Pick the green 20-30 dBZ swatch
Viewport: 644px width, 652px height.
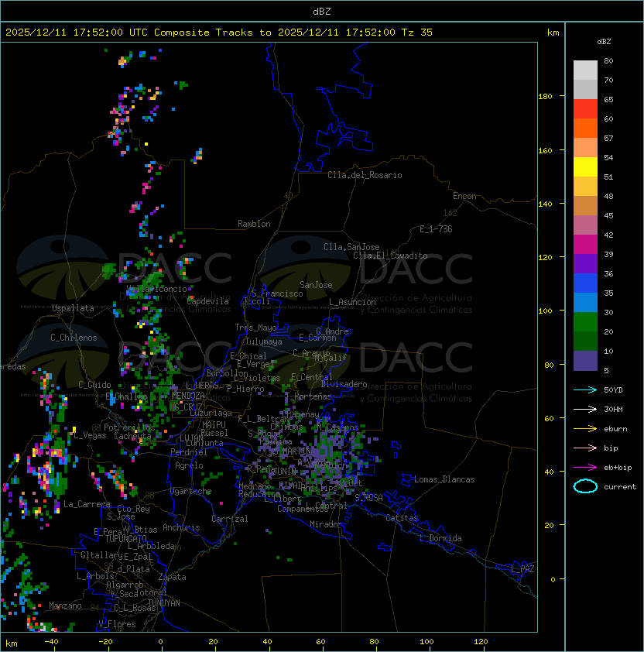[585, 322]
